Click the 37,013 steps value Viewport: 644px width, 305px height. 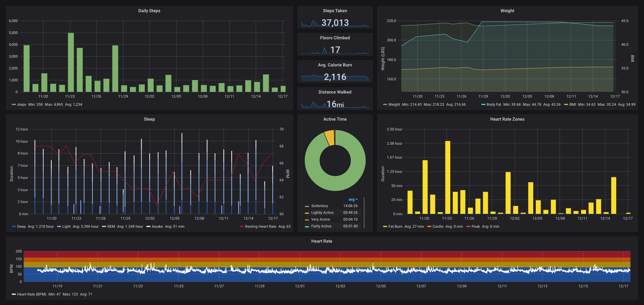(x=335, y=23)
